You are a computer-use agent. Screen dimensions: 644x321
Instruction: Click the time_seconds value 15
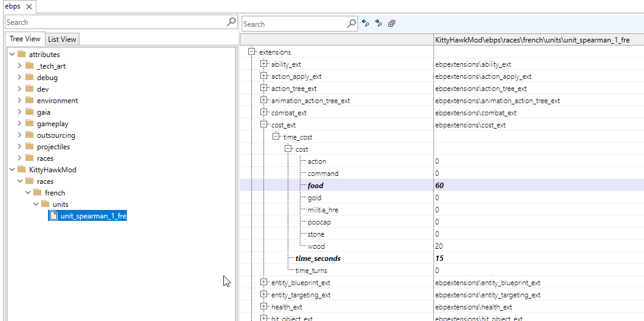(x=439, y=258)
